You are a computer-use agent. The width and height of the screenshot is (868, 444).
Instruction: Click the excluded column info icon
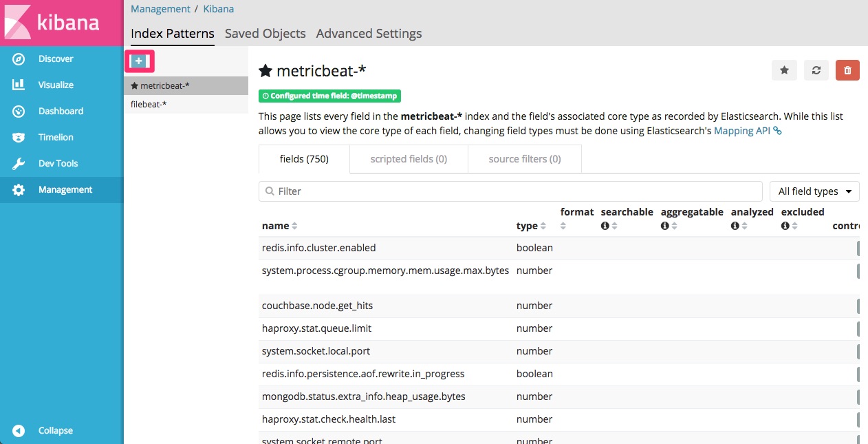[785, 226]
